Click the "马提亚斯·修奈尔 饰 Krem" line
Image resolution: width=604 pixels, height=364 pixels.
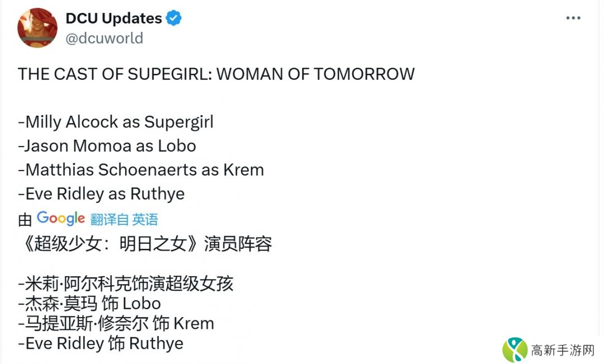(116, 323)
